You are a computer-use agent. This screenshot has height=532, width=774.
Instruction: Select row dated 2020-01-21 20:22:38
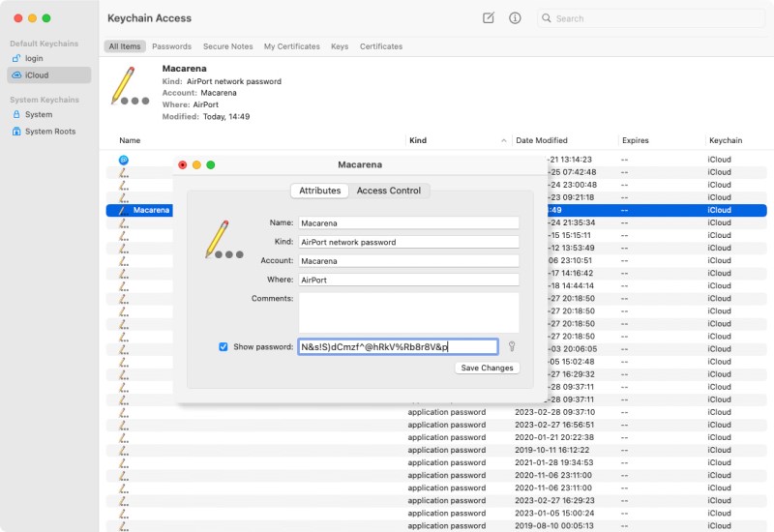tap(436, 437)
